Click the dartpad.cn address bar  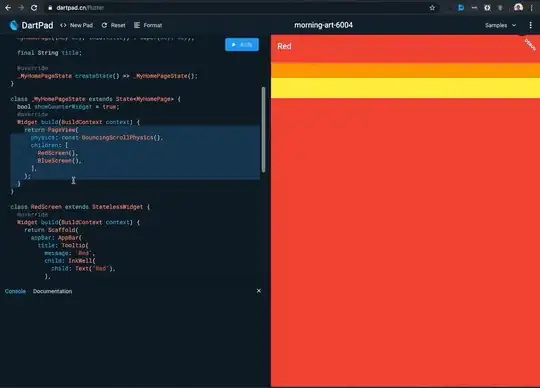pos(241,8)
